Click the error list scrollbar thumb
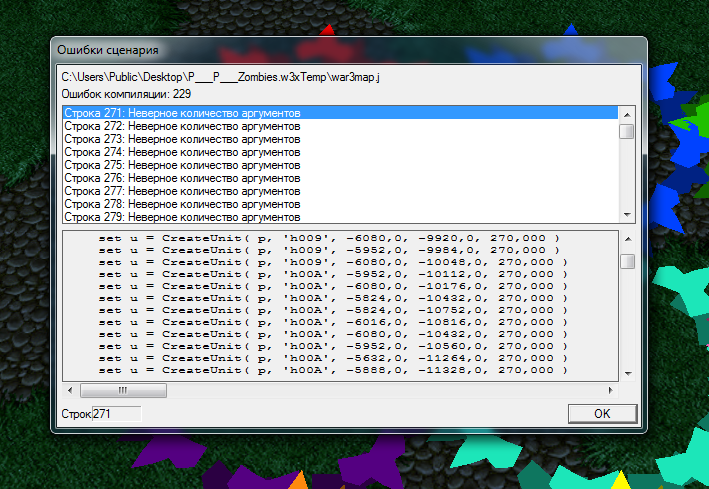 [x=627, y=132]
